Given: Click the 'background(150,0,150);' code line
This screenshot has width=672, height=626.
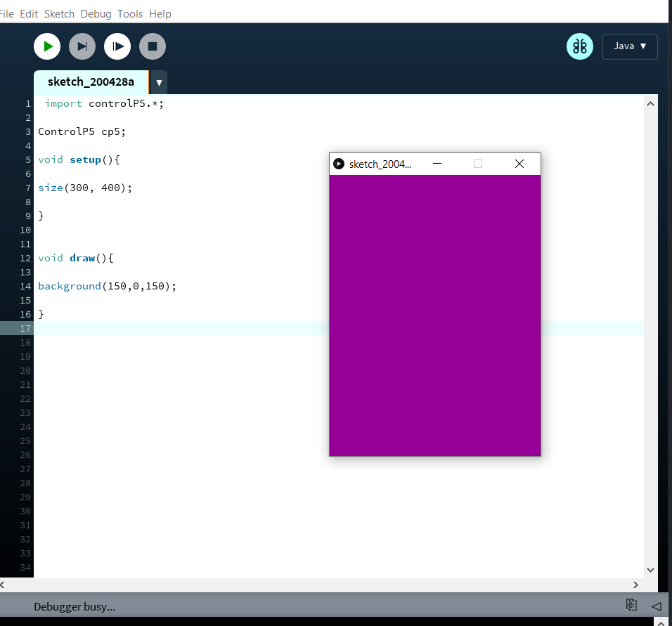Looking at the screenshot, I should click(x=107, y=286).
